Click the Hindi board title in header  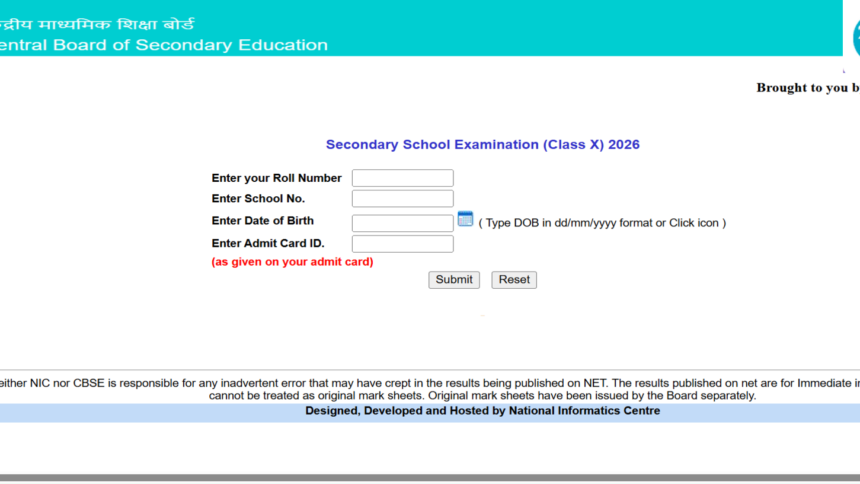click(97, 24)
